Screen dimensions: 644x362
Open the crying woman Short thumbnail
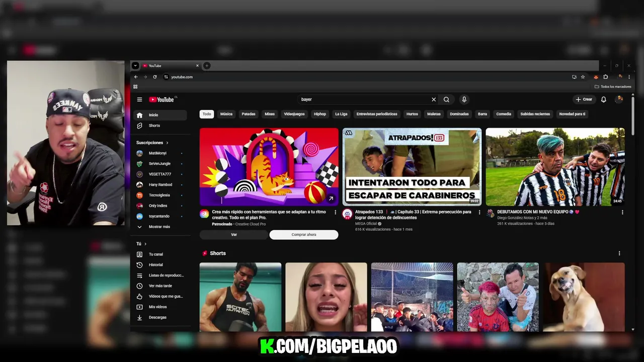326,297
